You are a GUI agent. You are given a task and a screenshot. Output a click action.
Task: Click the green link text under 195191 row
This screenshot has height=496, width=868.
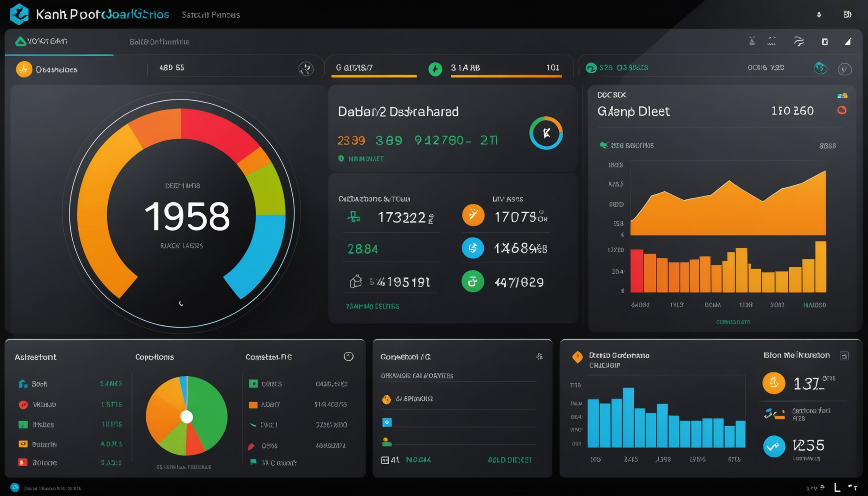(372, 306)
